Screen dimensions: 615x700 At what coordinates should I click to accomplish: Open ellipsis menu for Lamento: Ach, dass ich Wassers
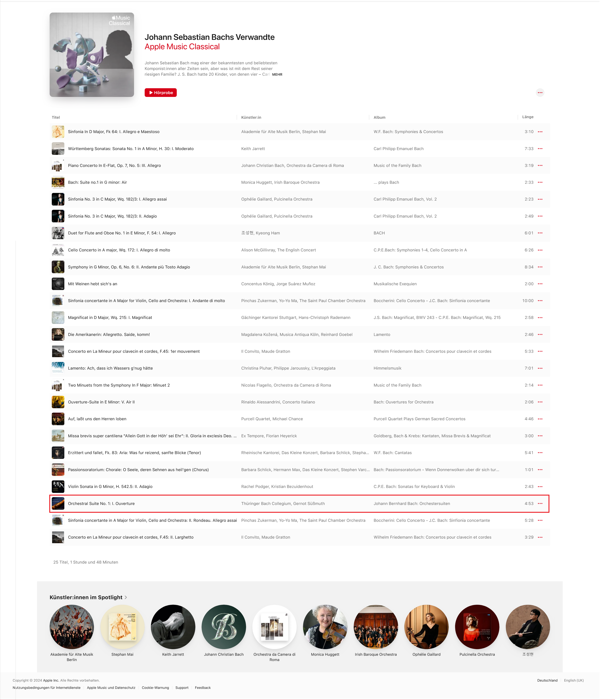point(540,369)
